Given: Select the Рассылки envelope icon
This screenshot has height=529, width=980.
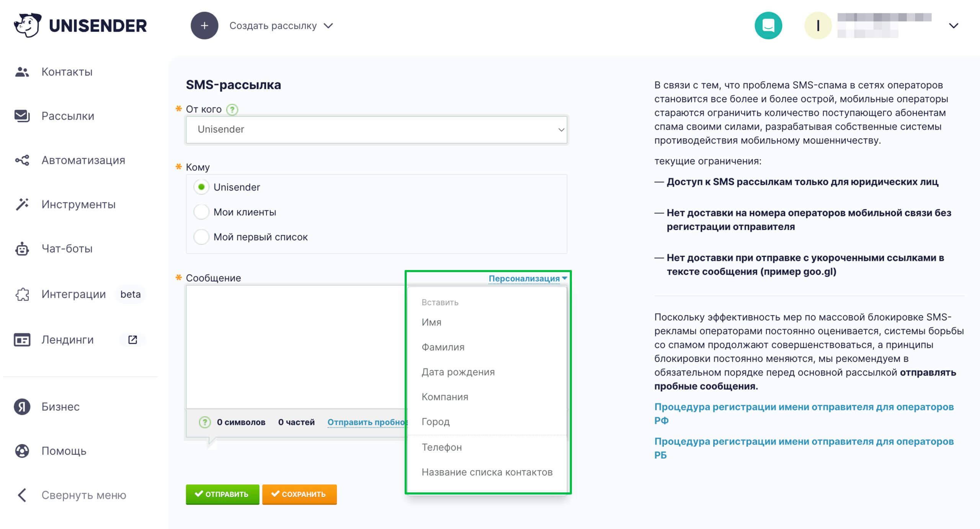Looking at the screenshot, I should coord(22,116).
